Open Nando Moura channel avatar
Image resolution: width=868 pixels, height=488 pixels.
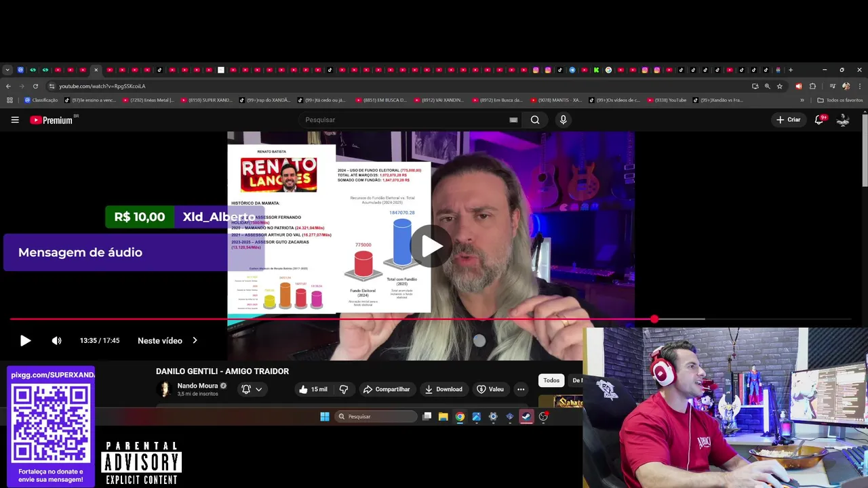(163, 389)
